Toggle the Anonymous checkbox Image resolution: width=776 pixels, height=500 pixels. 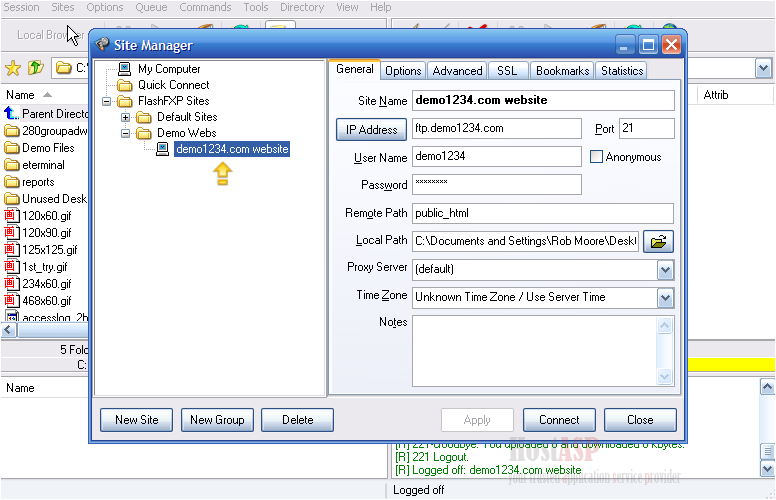pyautogui.click(x=596, y=157)
